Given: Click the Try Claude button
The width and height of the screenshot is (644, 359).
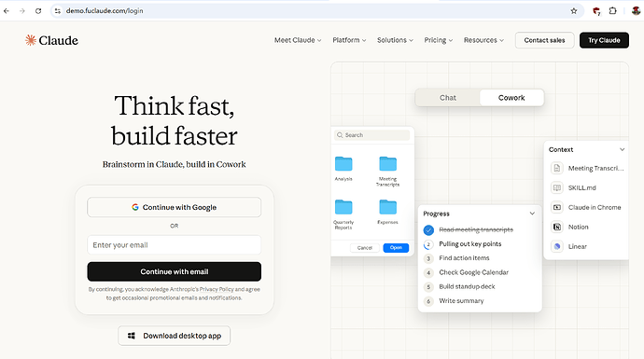Looking at the screenshot, I should click(x=604, y=40).
